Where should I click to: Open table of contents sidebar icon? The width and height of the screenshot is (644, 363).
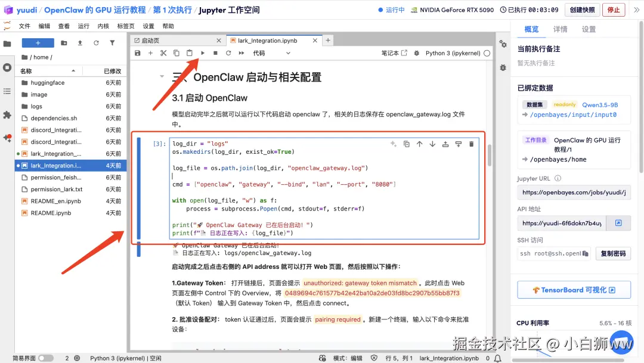point(7,91)
